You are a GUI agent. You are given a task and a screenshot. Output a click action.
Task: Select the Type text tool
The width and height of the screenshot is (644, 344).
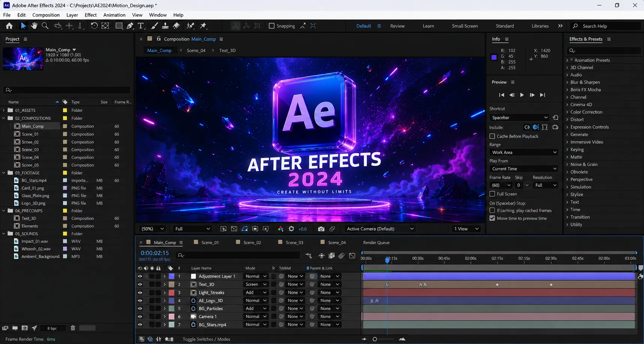point(141,26)
